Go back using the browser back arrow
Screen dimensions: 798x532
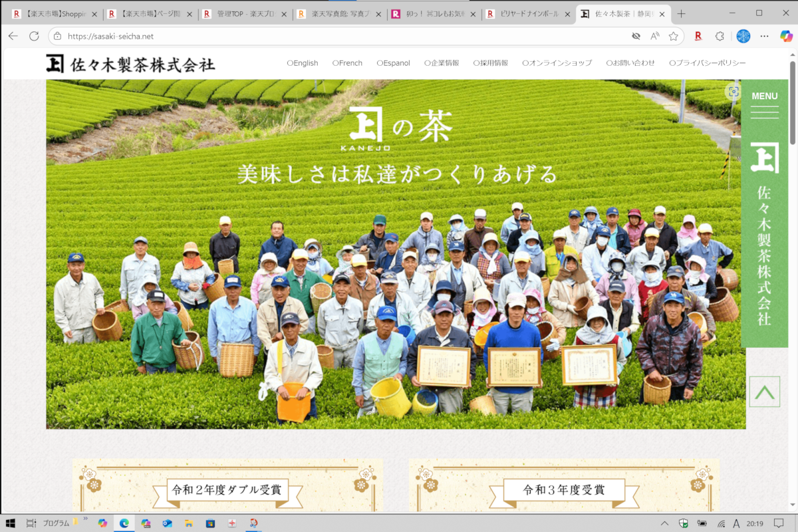coord(13,36)
